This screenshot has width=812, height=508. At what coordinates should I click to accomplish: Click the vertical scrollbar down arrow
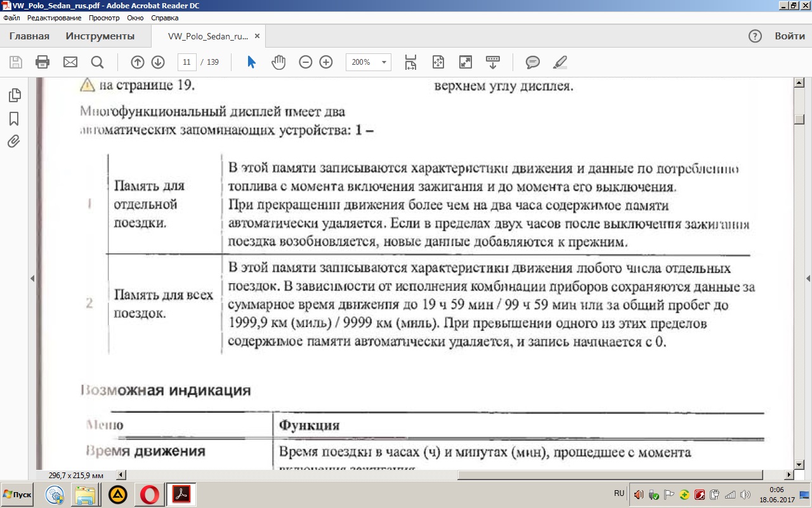799,464
